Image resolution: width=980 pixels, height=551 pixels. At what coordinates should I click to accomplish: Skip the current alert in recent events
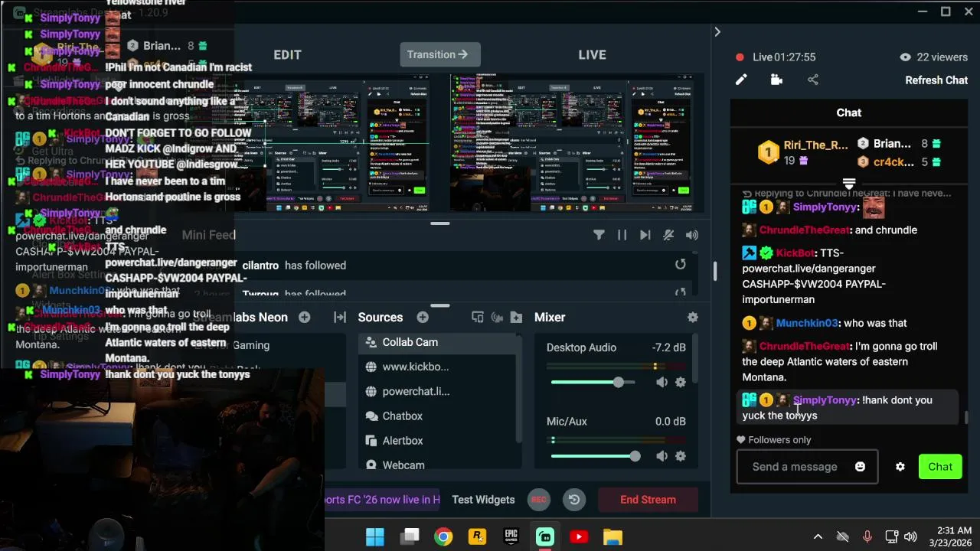pyautogui.click(x=645, y=236)
